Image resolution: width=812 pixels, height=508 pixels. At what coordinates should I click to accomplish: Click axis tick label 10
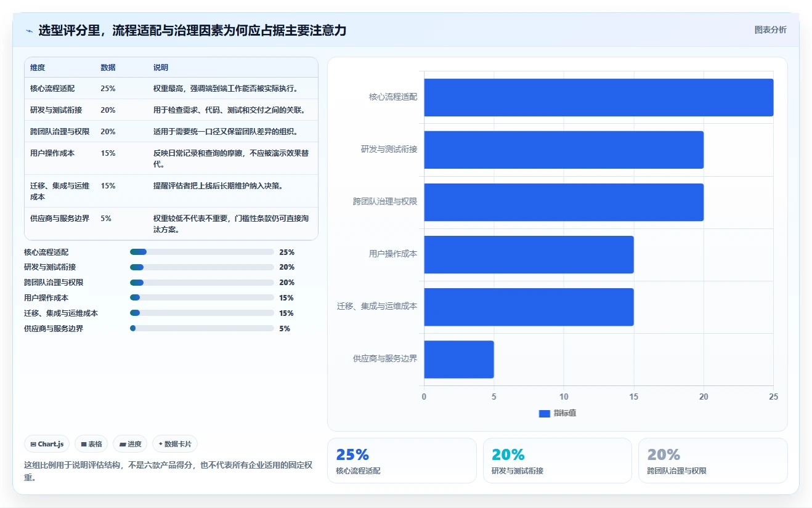564,397
